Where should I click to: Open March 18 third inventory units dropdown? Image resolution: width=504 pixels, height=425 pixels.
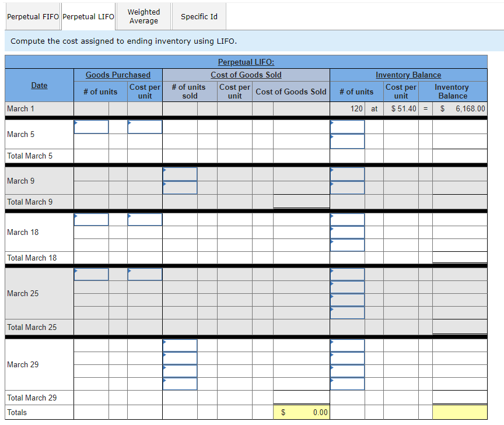click(348, 245)
